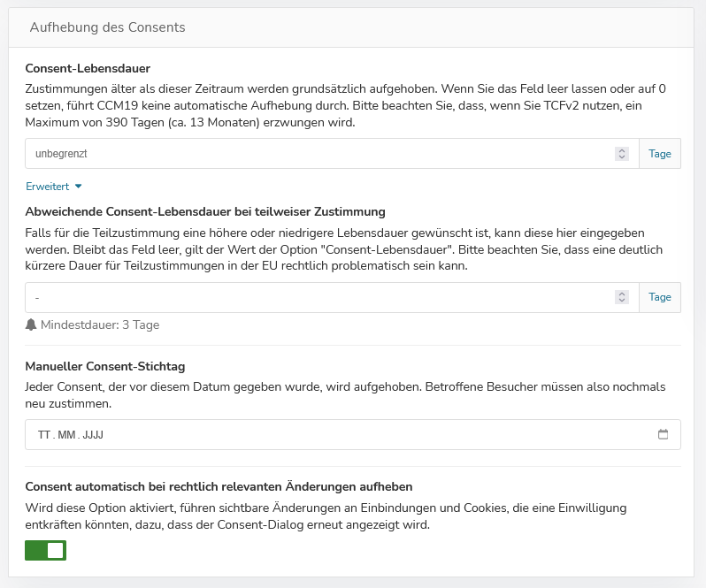Click the TCFv2 description paragraph under Consent-Lebensdauer

click(x=345, y=105)
